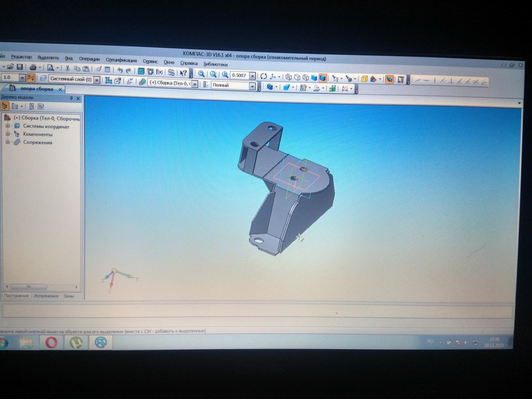Click the Open file folder icon
Image resolution: width=532 pixels, height=399 pixels.
click(10, 67)
